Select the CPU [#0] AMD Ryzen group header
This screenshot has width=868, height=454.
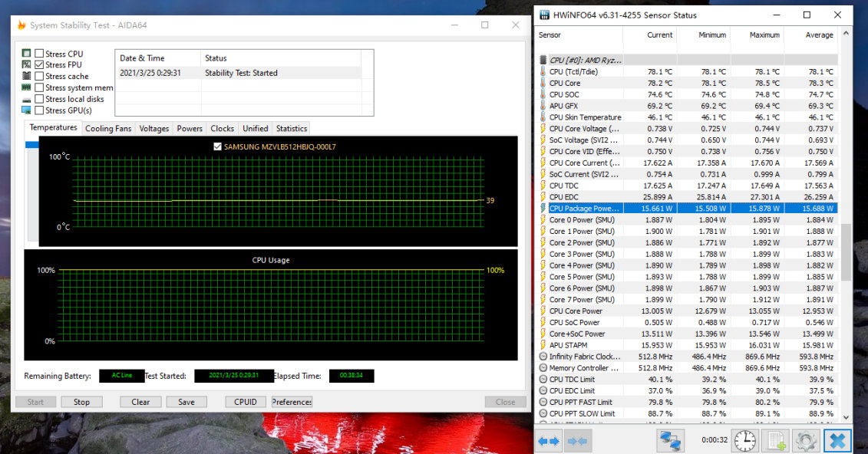click(x=586, y=60)
